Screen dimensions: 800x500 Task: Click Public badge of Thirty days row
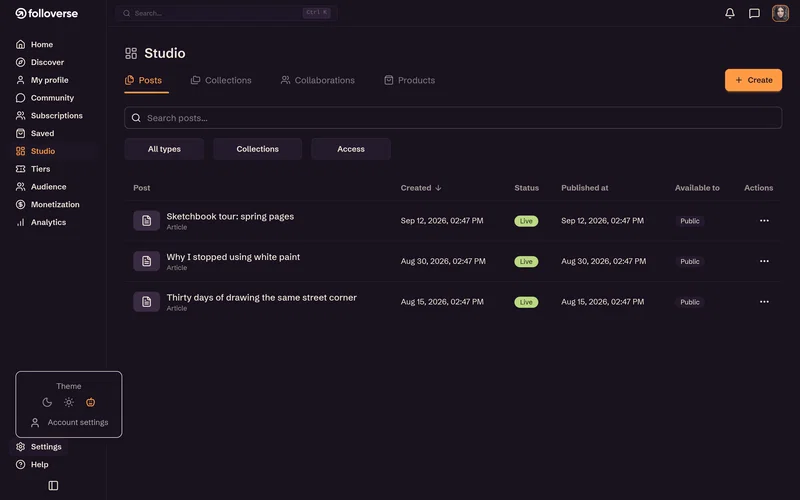coord(690,302)
